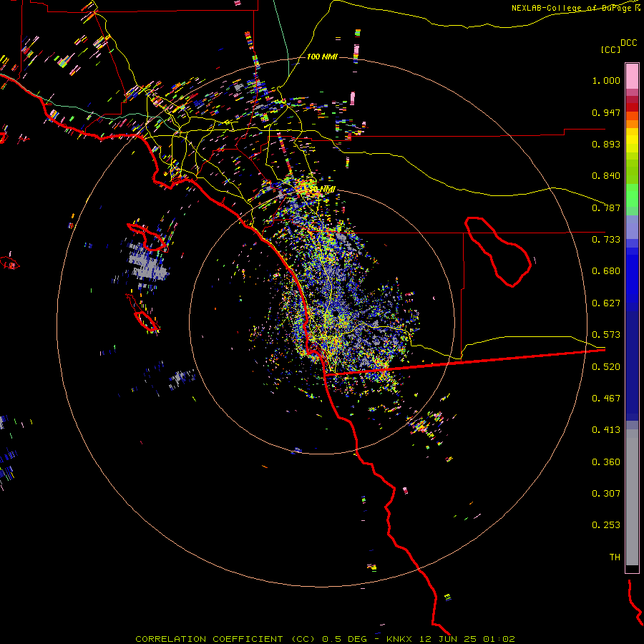Pick the pink color band near 1.000
This screenshot has height=644, width=644.
632,77
